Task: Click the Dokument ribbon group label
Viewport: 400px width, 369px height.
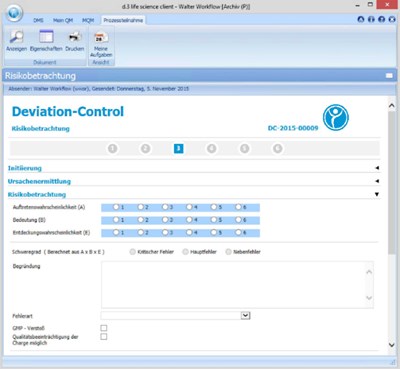Action: [x=45, y=62]
